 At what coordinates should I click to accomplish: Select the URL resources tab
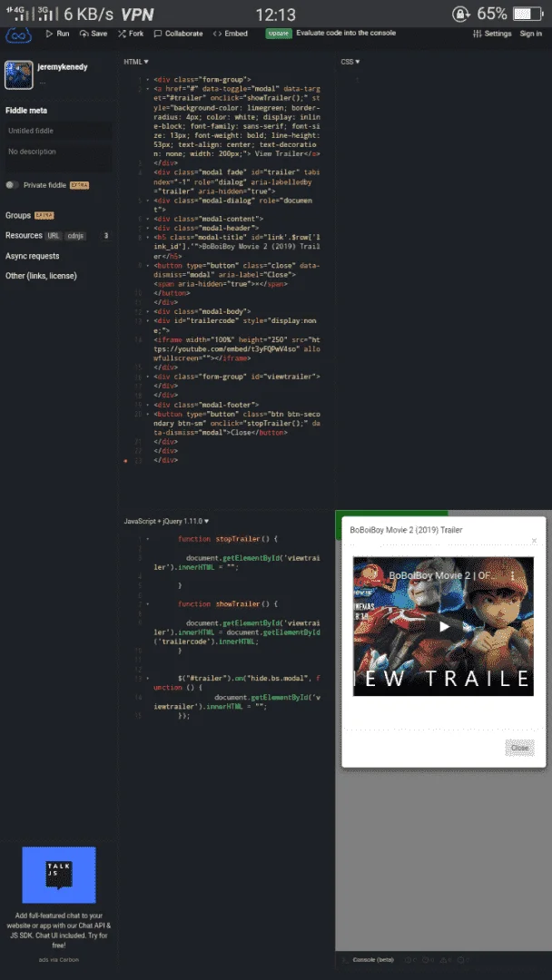tap(54, 236)
